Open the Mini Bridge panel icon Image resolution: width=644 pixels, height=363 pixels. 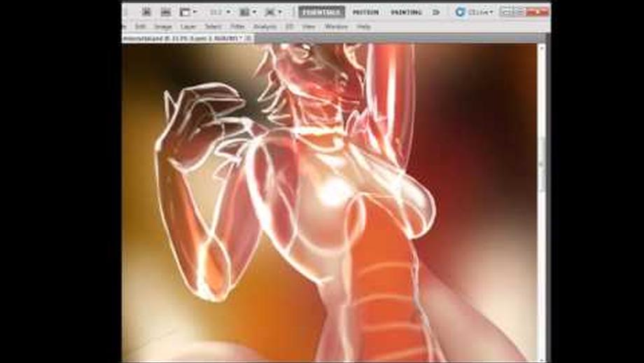coord(165,13)
